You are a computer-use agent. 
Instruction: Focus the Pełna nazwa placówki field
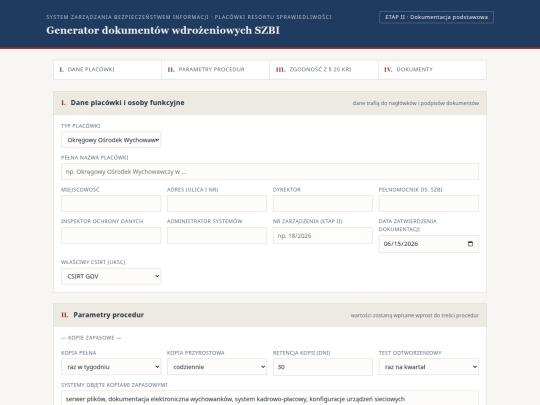(270, 172)
